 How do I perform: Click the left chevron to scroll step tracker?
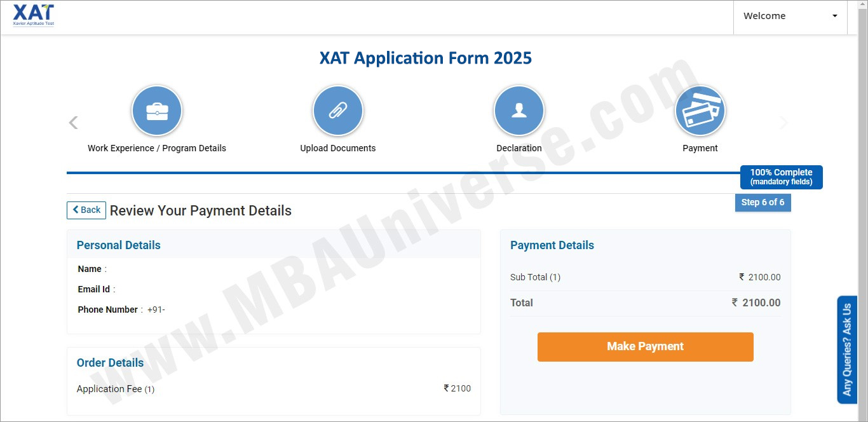[x=73, y=122]
